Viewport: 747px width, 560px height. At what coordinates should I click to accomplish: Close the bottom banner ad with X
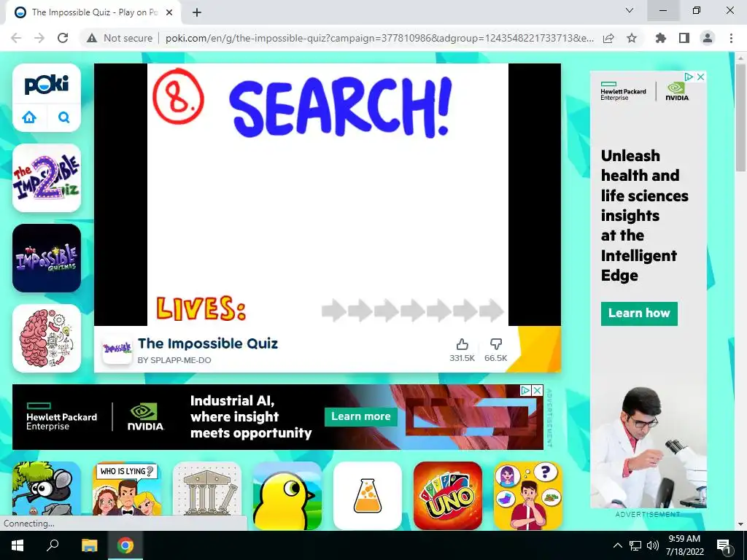coord(537,391)
